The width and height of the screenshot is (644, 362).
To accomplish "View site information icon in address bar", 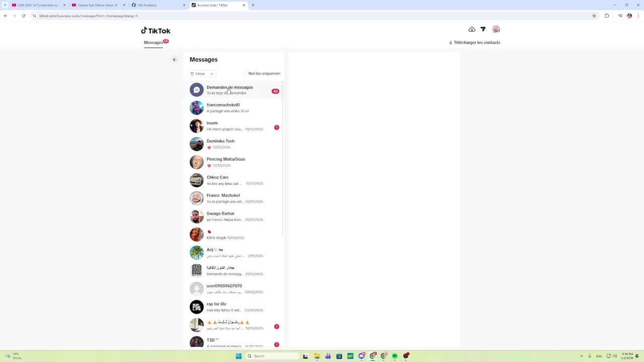I will (34, 16).
